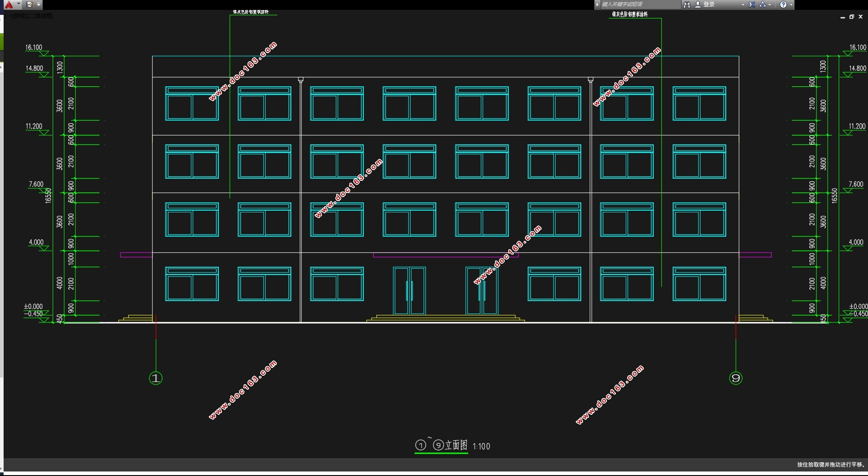Open the 二维线框 visual style menu
The width and height of the screenshot is (868, 476).
pyautogui.click(x=40, y=16)
